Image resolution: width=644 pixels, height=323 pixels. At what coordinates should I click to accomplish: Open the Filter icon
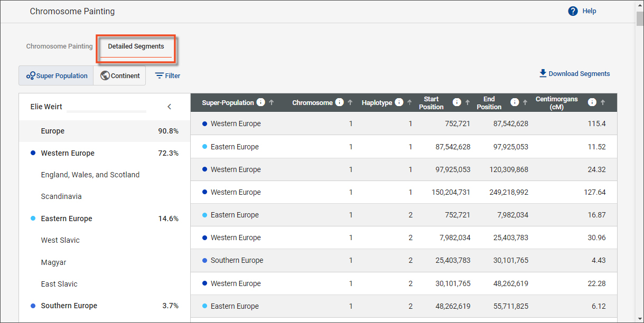pyautogui.click(x=159, y=75)
